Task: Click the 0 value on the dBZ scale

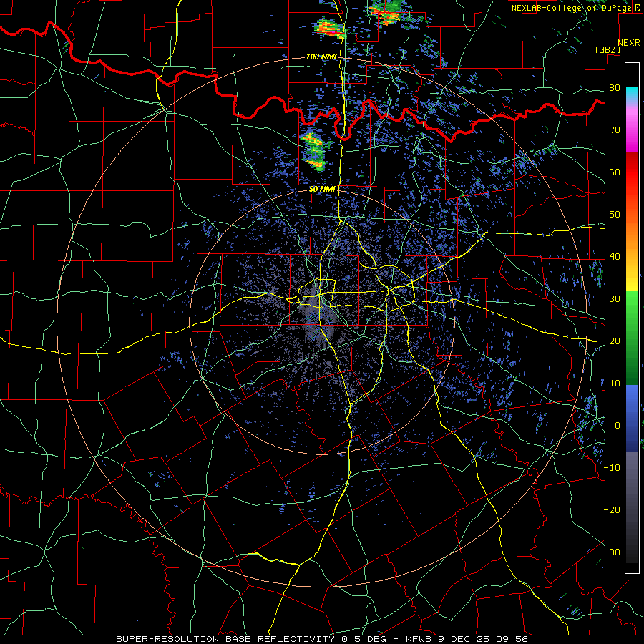Action: click(x=618, y=426)
